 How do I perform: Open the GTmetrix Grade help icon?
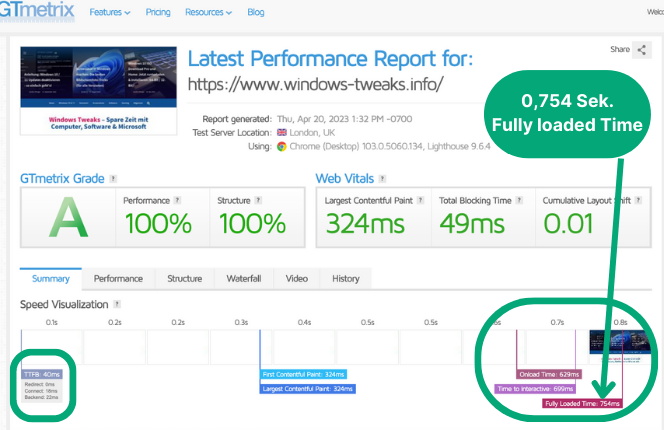[x=113, y=178]
